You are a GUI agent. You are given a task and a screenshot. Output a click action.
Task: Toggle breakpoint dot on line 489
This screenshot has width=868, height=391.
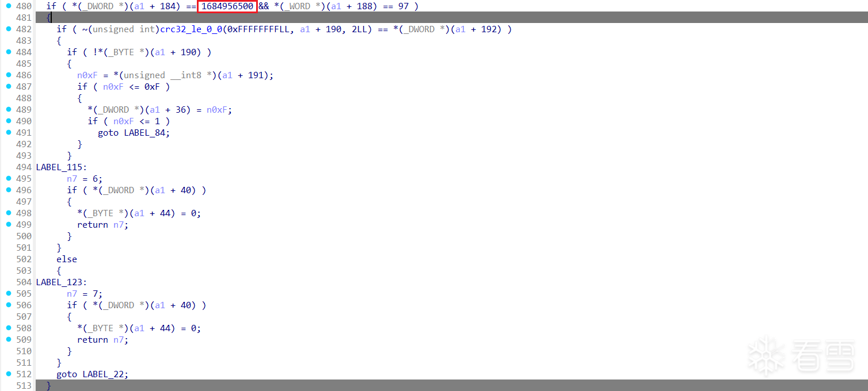coord(9,109)
